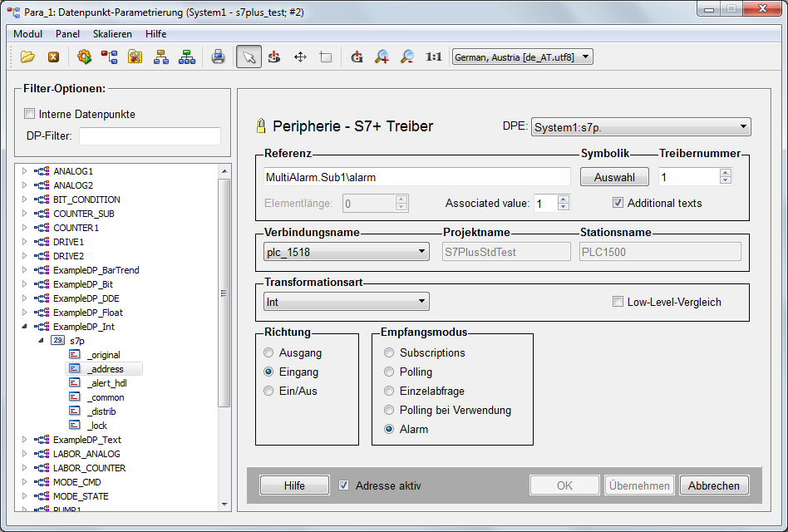Click the open folder toolbar icon

coord(27,57)
